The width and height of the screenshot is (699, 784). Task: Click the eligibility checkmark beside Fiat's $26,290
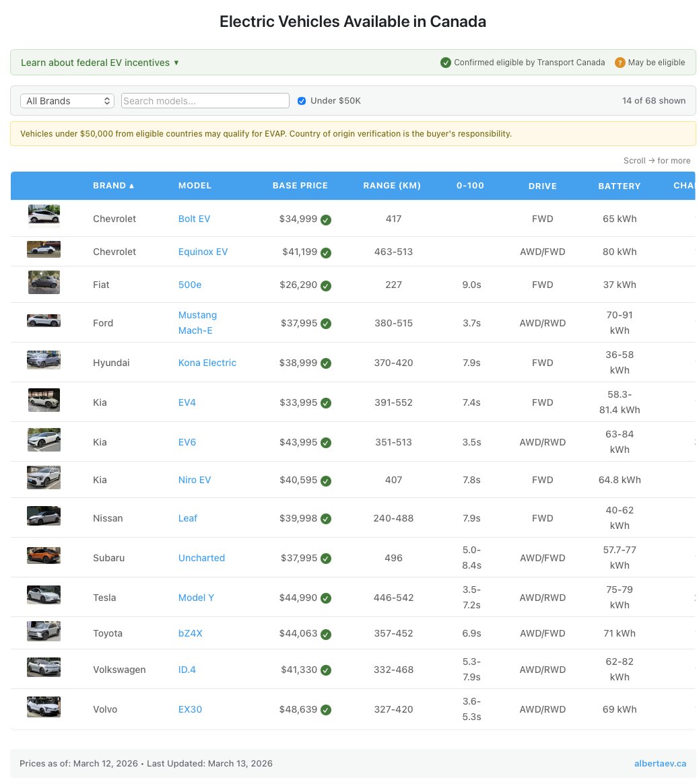pyautogui.click(x=326, y=285)
